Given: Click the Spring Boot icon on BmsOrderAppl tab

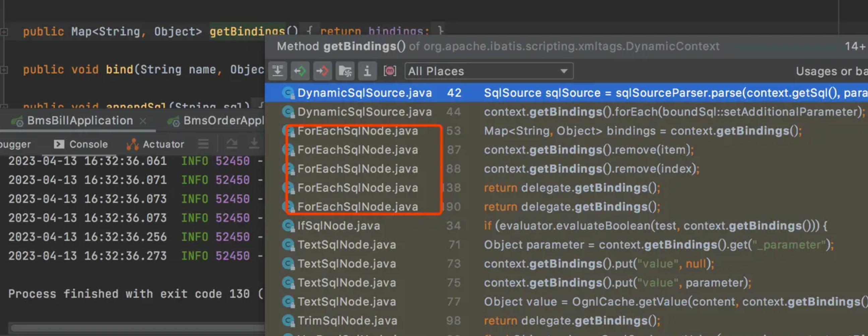Looking at the screenshot, I should (174, 121).
